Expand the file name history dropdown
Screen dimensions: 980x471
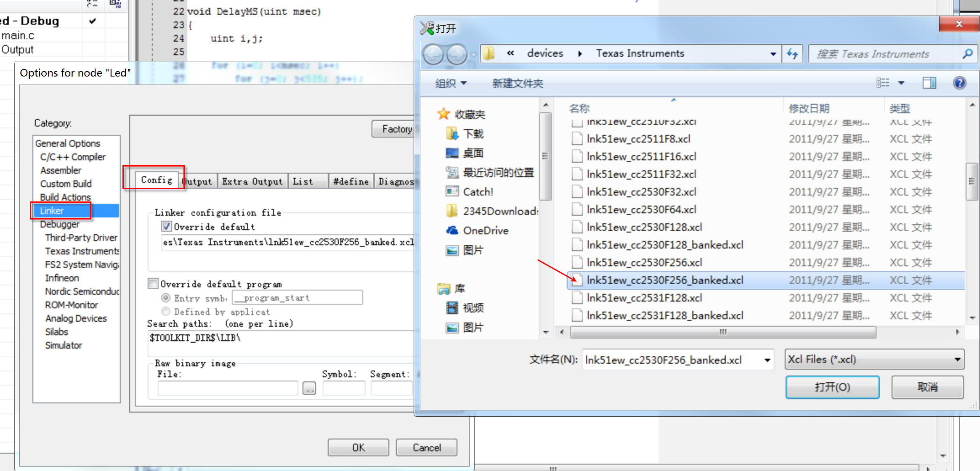(x=767, y=360)
